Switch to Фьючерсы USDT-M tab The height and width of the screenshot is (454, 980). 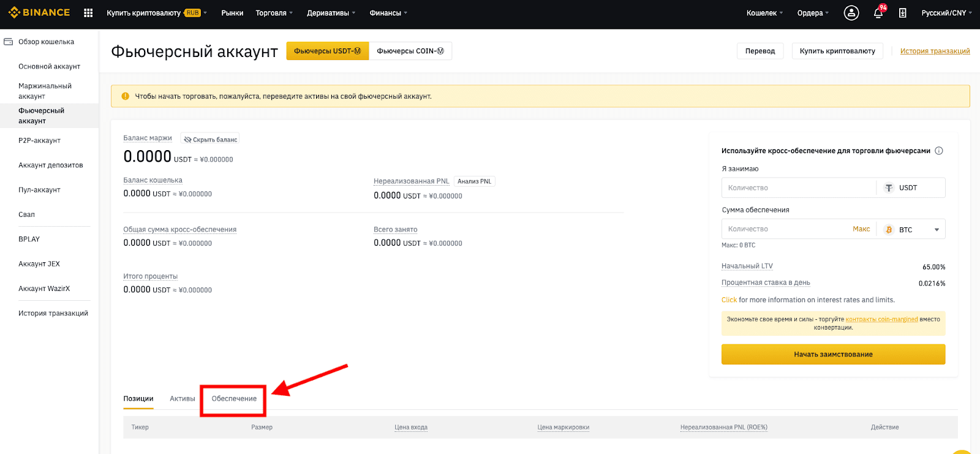(328, 51)
